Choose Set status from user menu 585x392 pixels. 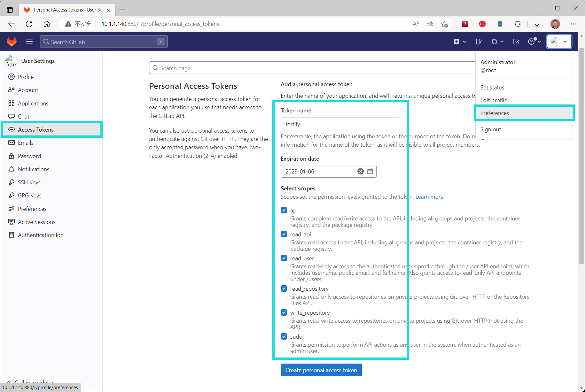click(x=523, y=87)
